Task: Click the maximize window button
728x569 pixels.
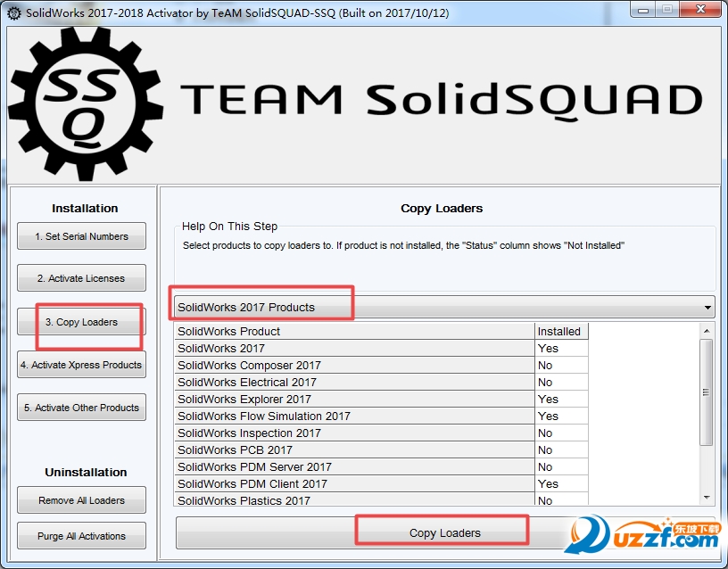Action: (667, 10)
